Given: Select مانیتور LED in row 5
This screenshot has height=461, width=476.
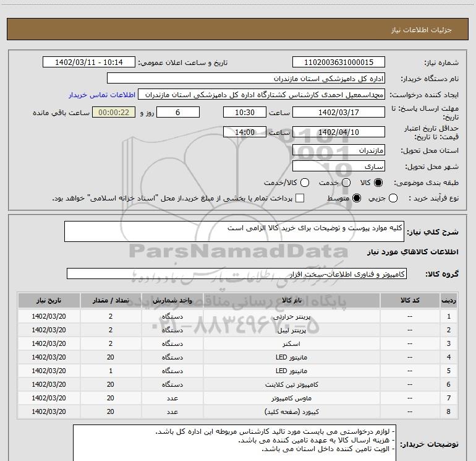Looking at the screenshot, I should (291, 371).
